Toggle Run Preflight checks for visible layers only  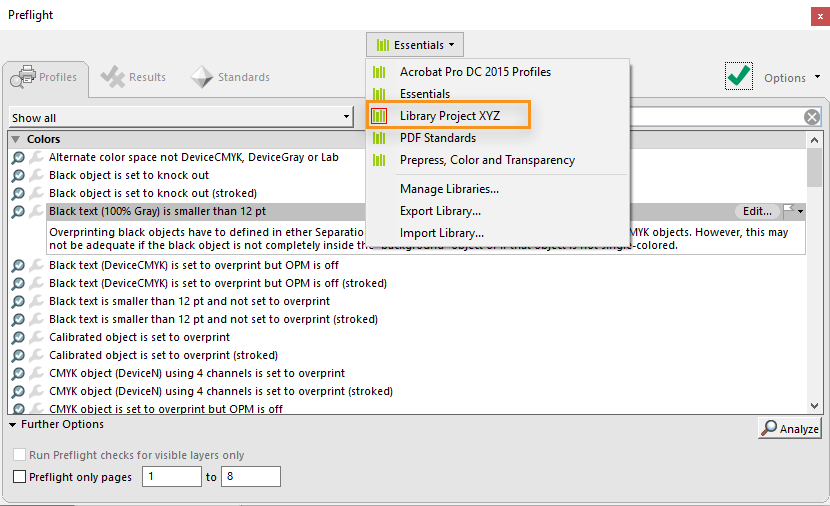coord(19,455)
